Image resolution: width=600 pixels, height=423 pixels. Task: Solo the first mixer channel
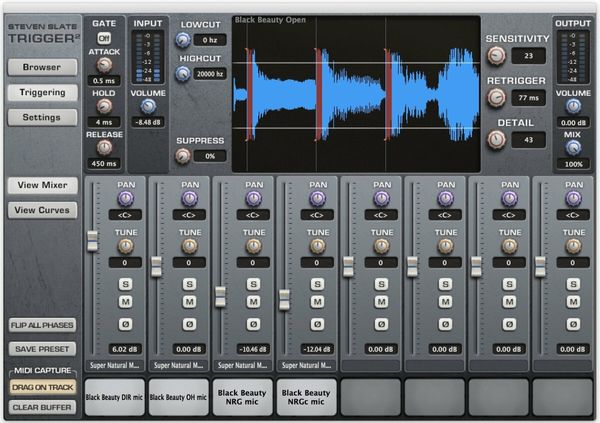[x=127, y=283]
